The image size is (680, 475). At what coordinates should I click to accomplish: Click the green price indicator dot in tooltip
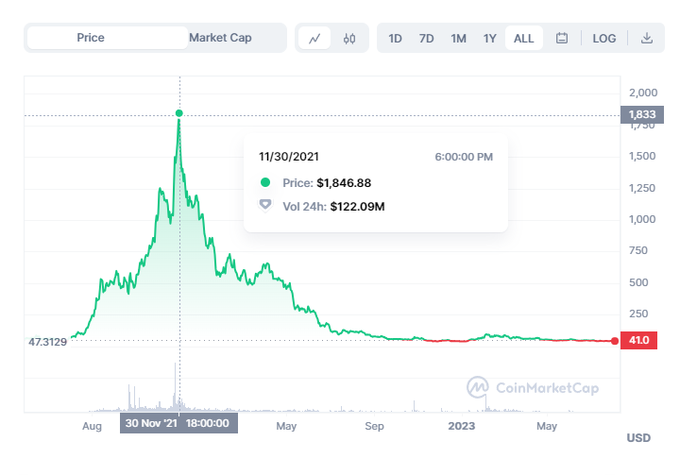(265, 183)
